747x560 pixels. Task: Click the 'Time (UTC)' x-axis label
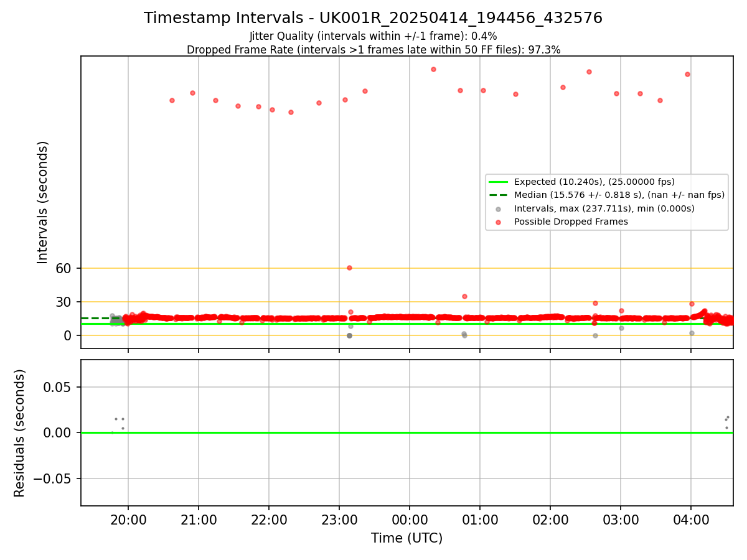tap(406, 538)
